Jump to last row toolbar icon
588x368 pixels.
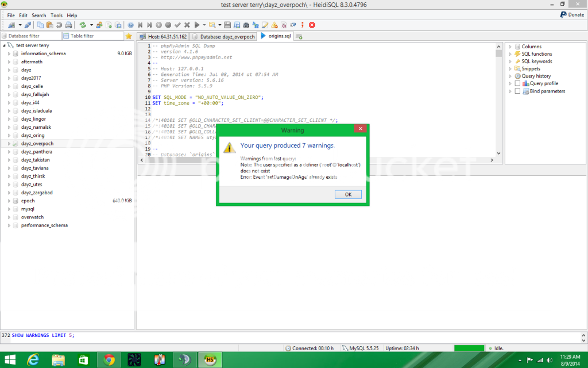149,25
